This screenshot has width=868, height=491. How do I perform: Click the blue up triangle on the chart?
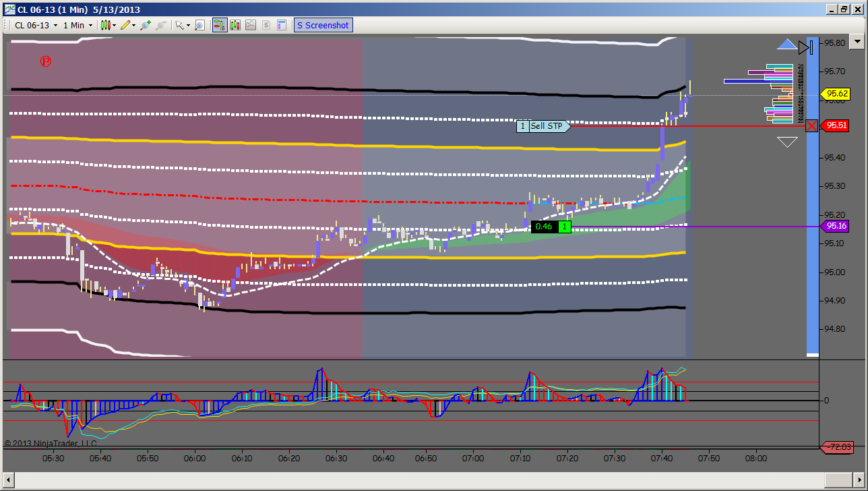(786, 45)
